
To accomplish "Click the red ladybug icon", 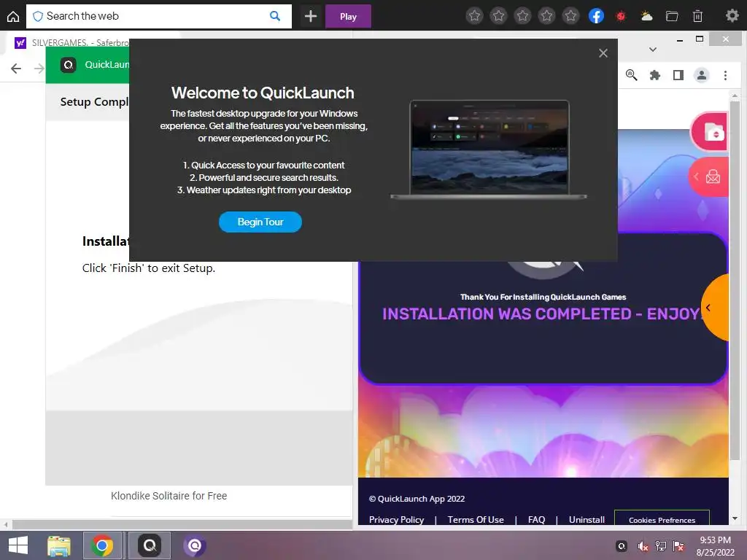I will point(621,16).
